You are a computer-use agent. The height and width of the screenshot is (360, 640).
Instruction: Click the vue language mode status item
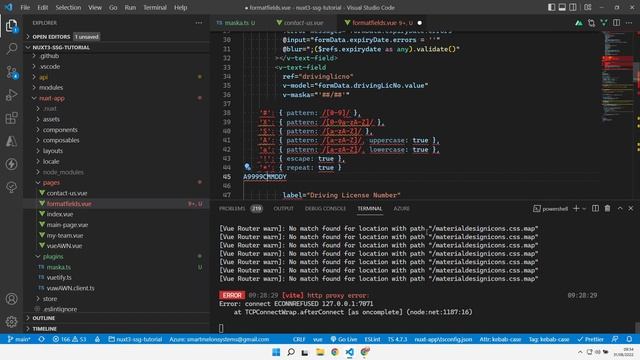click(x=318, y=339)
